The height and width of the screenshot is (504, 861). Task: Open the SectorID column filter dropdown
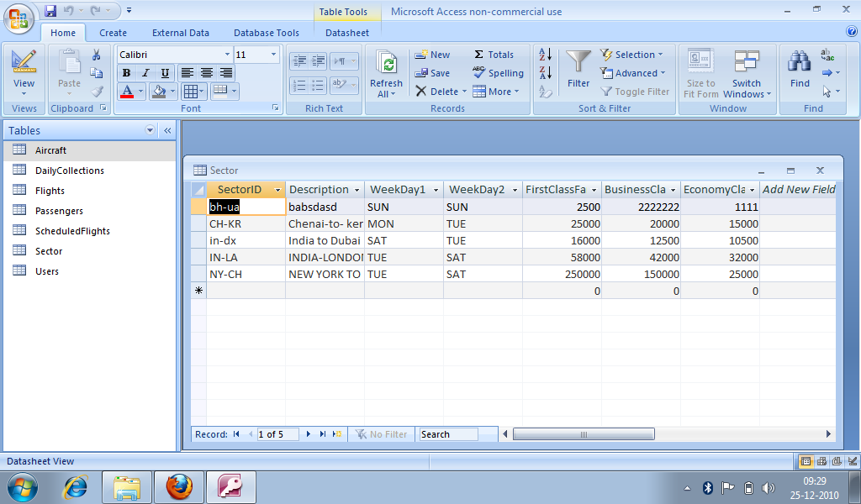coord(278,190)
